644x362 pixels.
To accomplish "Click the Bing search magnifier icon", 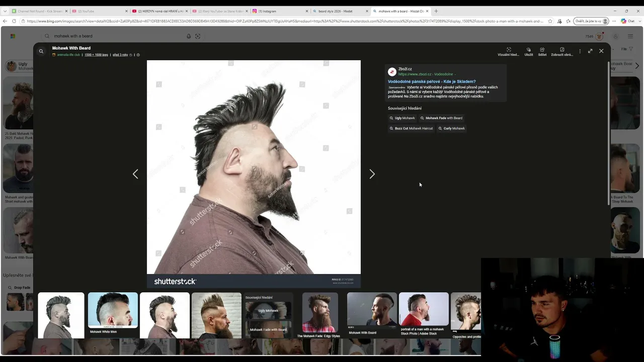I will tap(47, 36).
